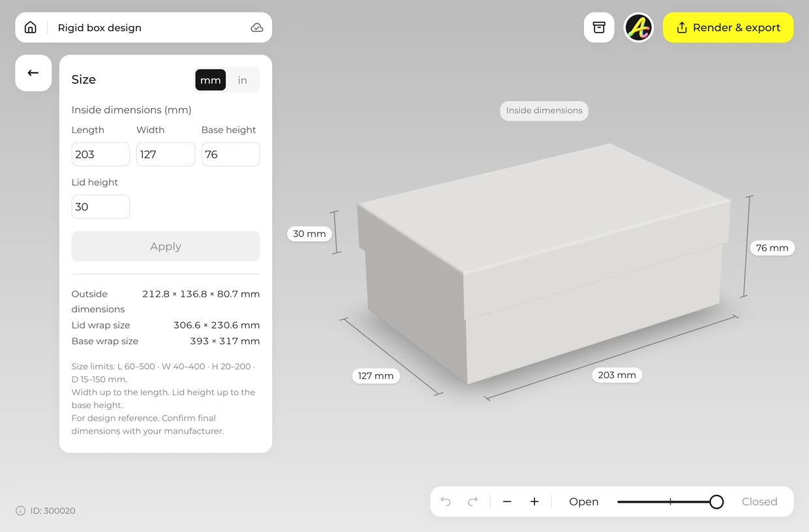Image resolution: width=809 pixels, height=532 pixels.
Task: Zoom in with the plus icon
Action: point(534,501)
